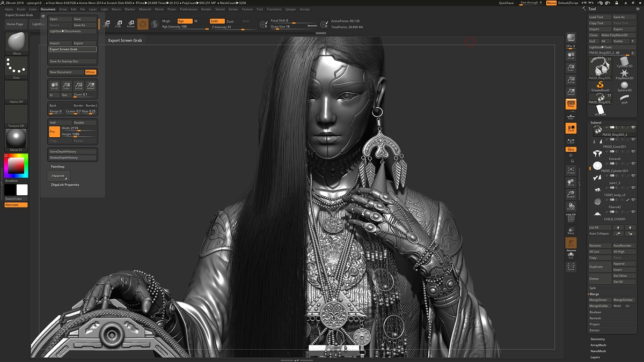
Task: Open the Render menu
Action: (206, 9)
